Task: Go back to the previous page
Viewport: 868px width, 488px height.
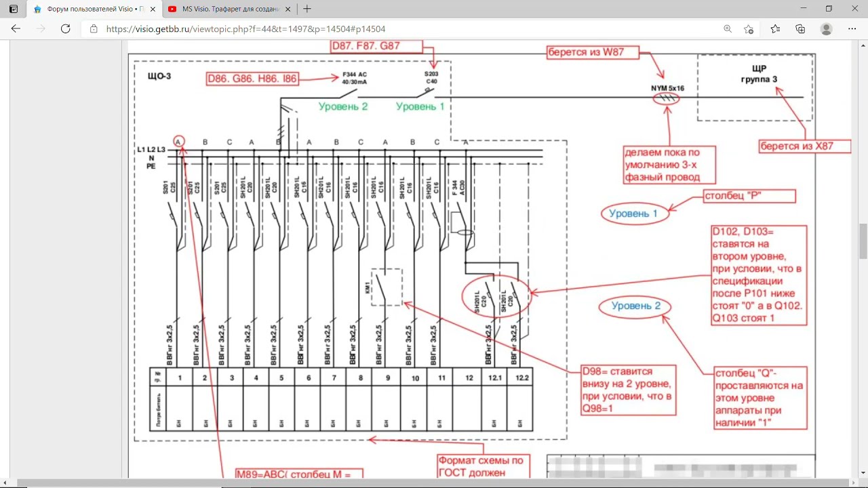Action: coord(16,29)
